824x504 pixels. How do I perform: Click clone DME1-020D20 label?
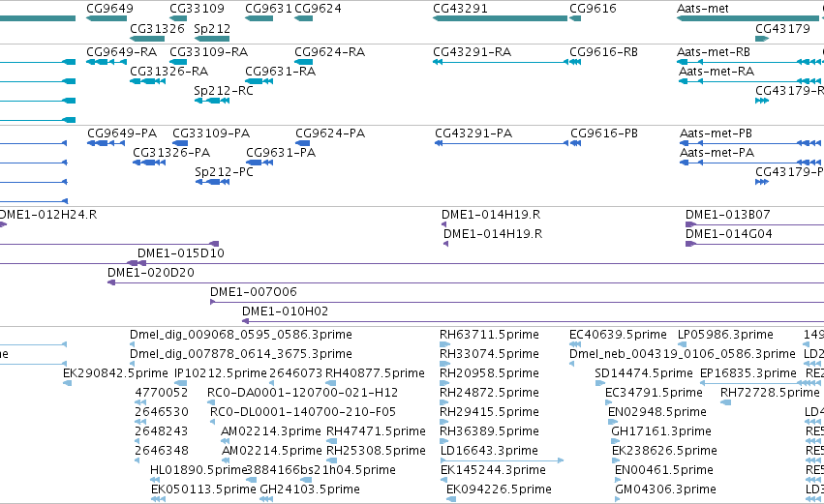click(x=151, y=273)
